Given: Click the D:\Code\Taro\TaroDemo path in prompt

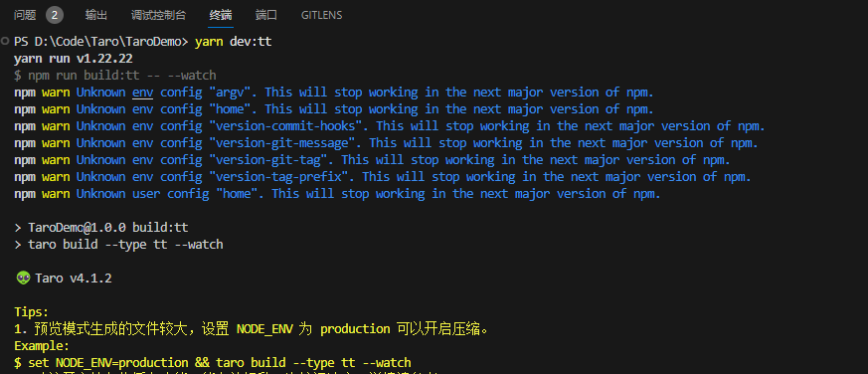Looking at the screenshot, I should point(108,42).
